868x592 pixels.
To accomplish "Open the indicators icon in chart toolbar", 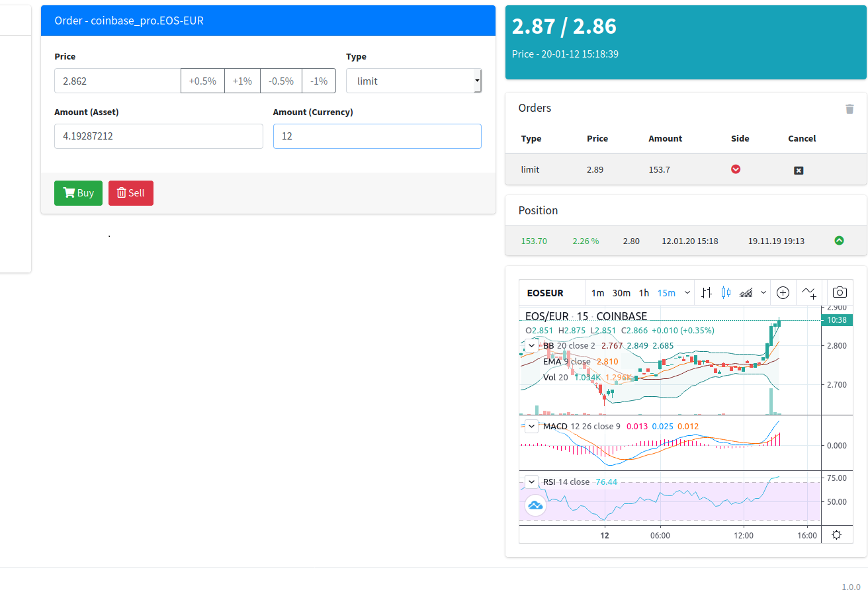I will pyautogui.click(x=809, y=292).
